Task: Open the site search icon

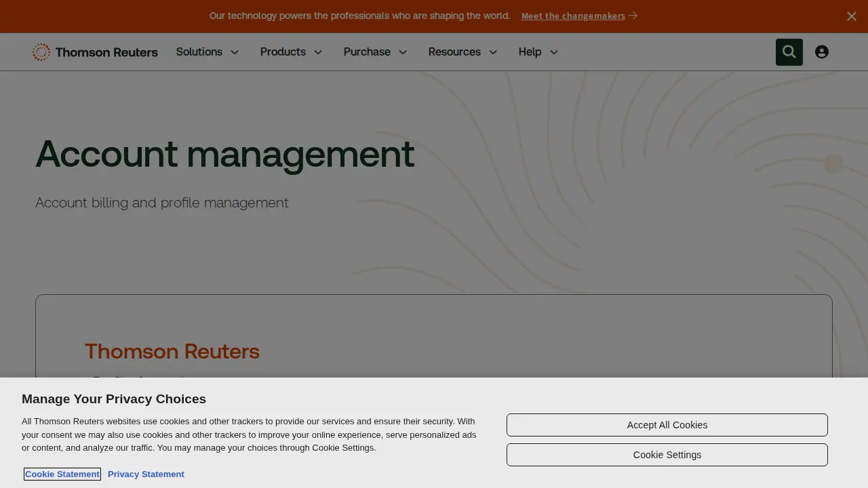Action: [x=789, y=52]
